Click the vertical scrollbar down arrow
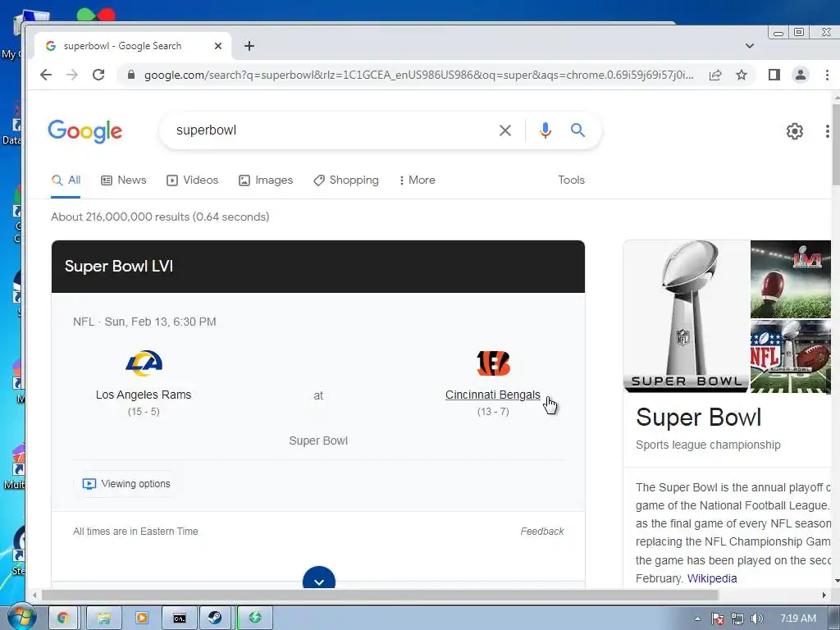 [x=836, y=581]
